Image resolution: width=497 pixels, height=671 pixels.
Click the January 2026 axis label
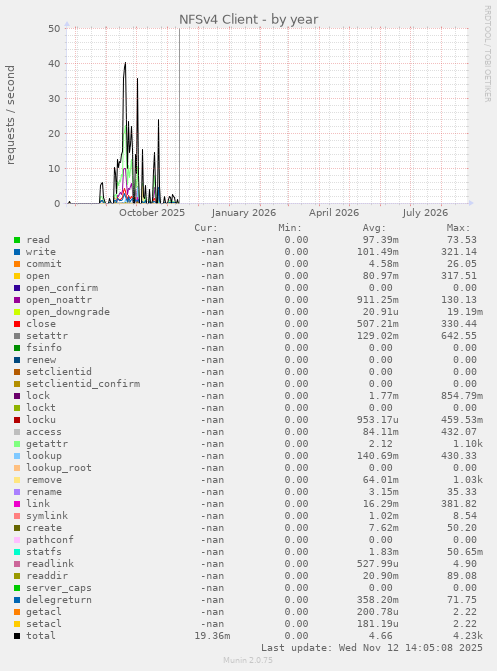244,213
